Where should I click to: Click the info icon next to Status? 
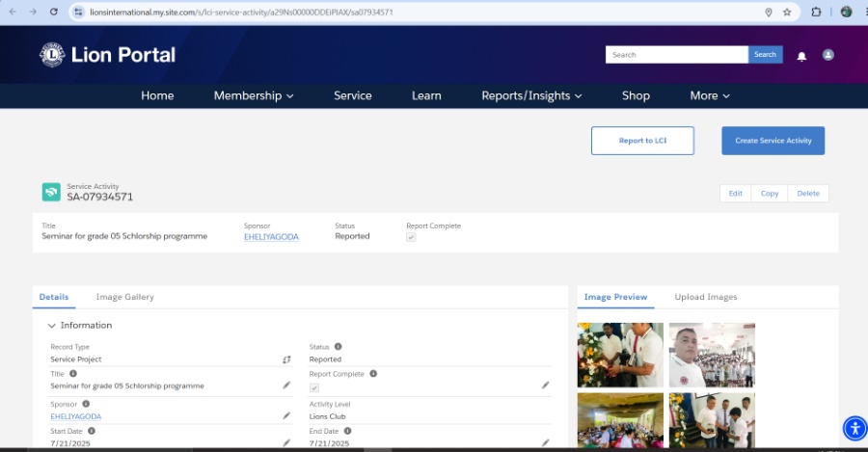[x=338, y=346]
